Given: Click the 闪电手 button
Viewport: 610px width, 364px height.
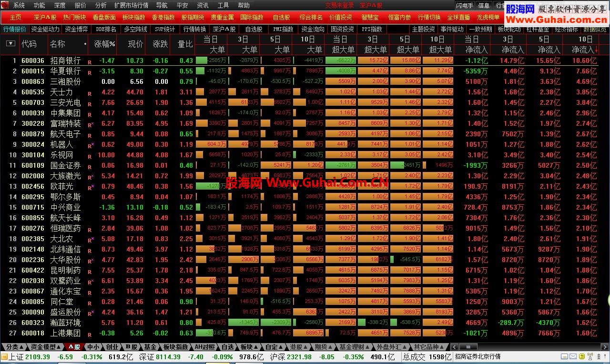Looking at the screenshot, I should [465, 6].
